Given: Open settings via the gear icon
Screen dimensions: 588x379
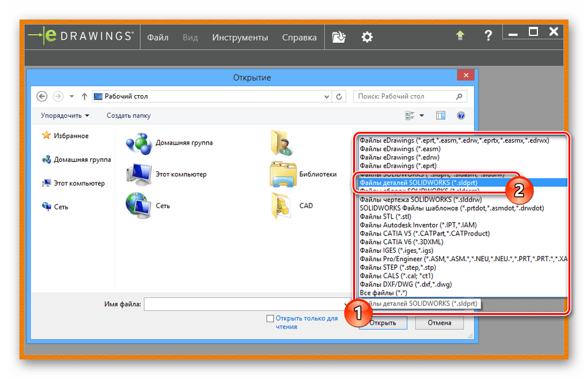Looking at the screenshot, I should [367, 37].
